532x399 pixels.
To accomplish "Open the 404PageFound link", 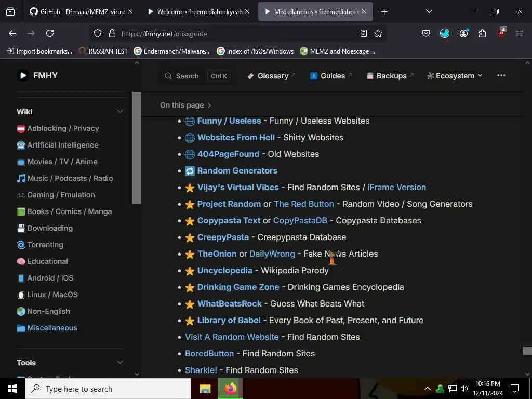I will click(x=229, y=154).
